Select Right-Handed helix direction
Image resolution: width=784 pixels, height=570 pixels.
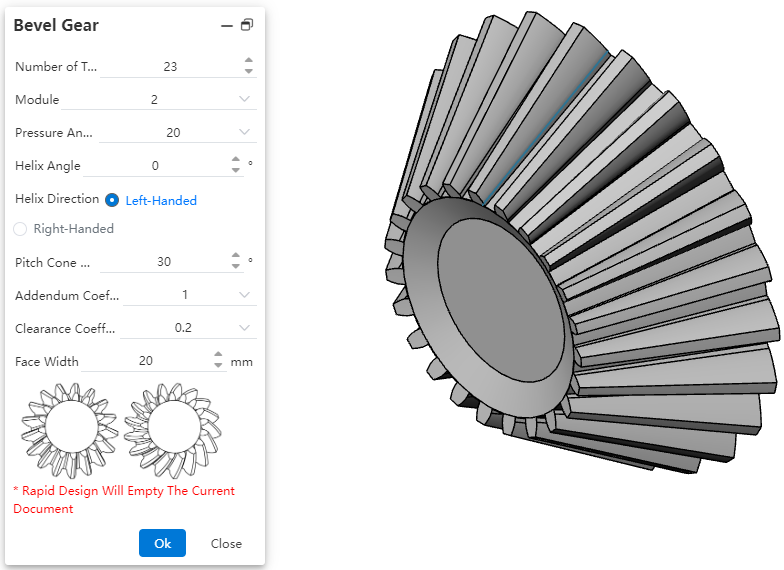coord(20,229)
